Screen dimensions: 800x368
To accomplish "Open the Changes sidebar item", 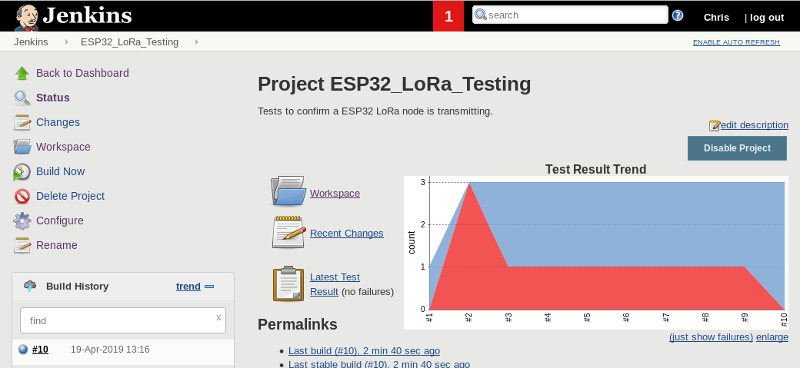I will pyautogui.click(x=58, y=122).
